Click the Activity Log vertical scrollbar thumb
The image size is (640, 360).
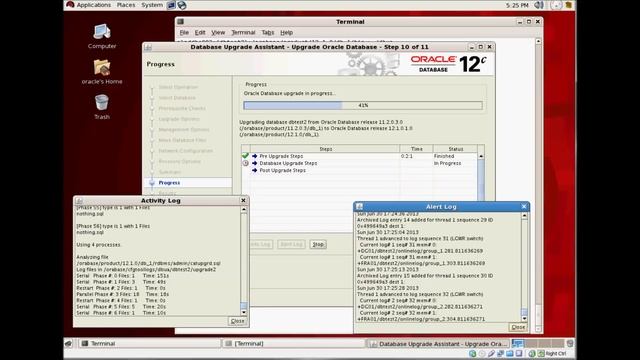pyautogui.click(x=244, y=306)
